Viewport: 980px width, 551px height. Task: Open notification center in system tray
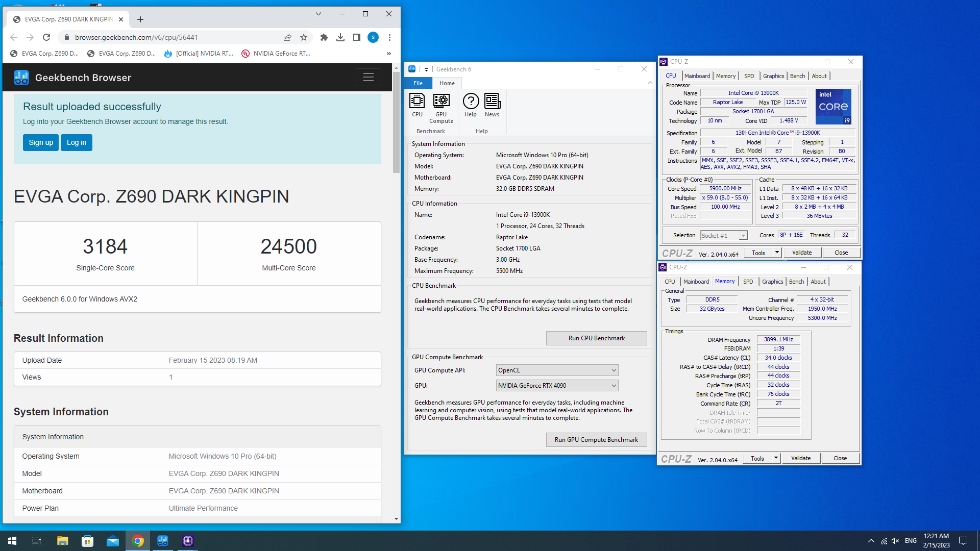(x=963, y=541)
